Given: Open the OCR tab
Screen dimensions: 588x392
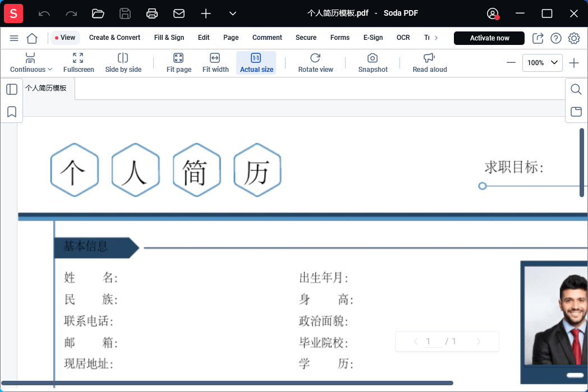Looking at the screenshot, I should pyautogui.click(x=403, y=38).
